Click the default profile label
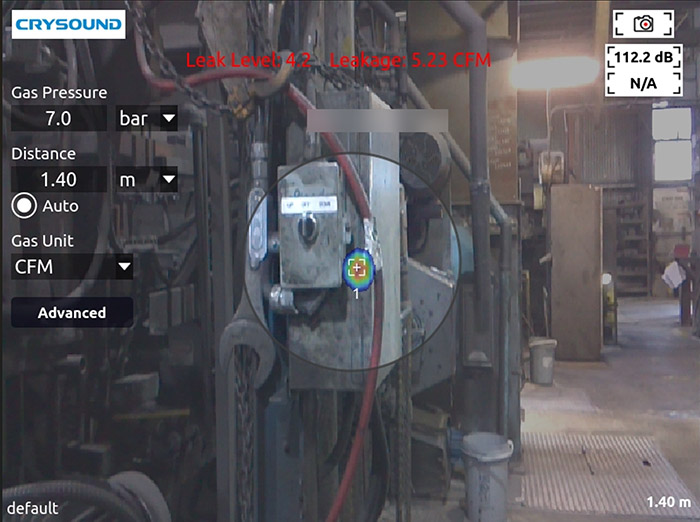Viewport: 700px width, 522px height. click(30, 507)
